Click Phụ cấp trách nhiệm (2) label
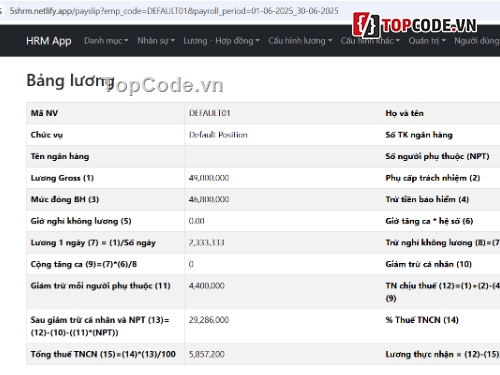 pyautogui.click(x=433, y=178)
